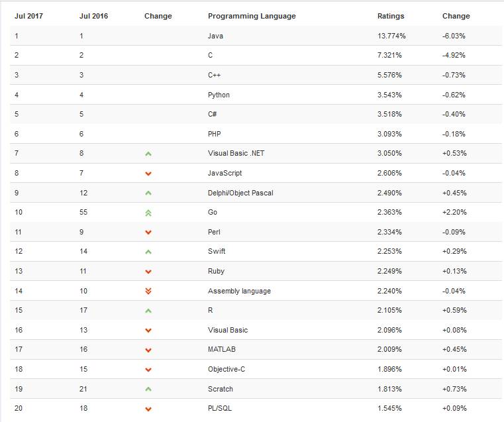
Task: Click the red down arrow in Perl row
Action: [148, 233]
